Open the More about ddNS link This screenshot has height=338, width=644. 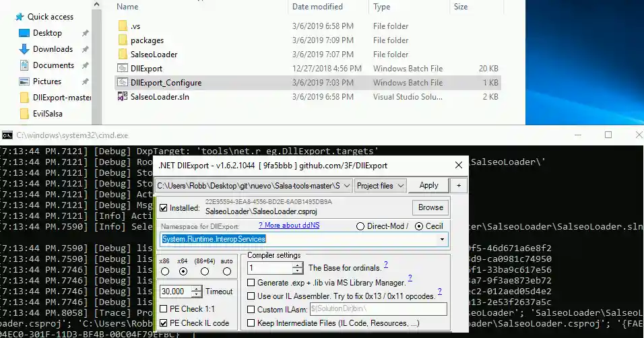pyautogui.click(x=283, y=226)
